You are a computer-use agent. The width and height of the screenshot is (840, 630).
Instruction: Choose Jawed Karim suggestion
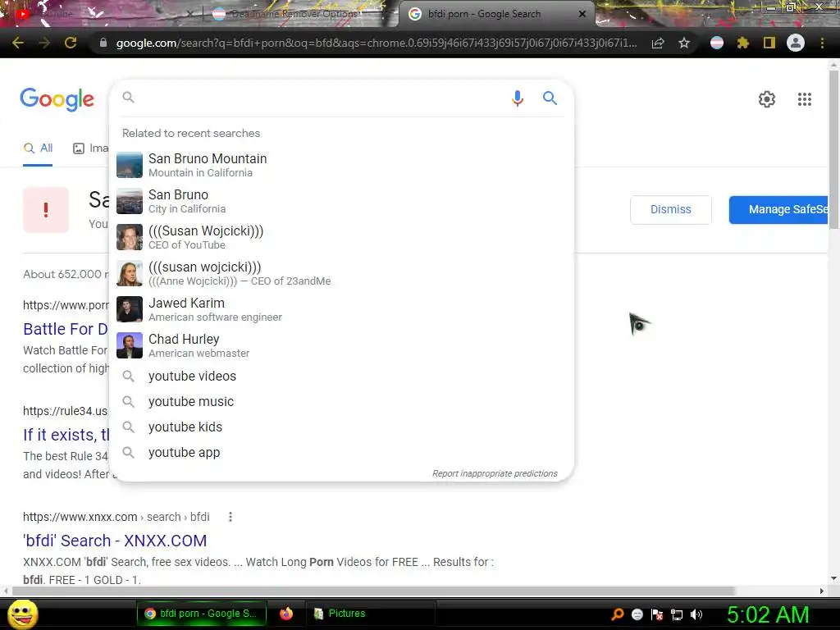tap(342, 309)
